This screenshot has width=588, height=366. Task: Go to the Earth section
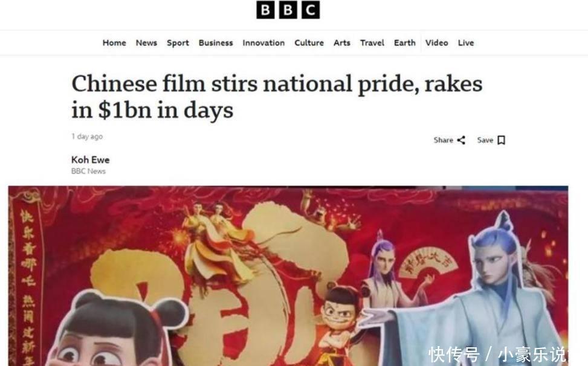(x=405, y=43)
